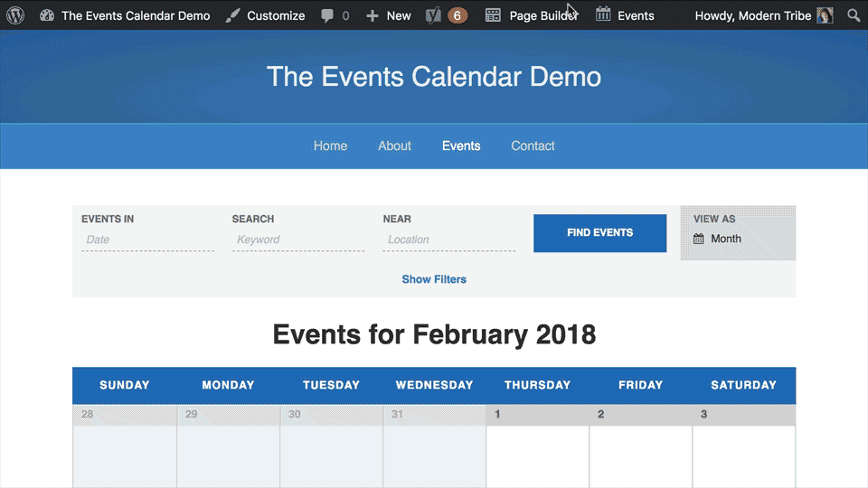Focus the Events In date field
The height and width of the screenshot is (488, 868).
tap(147, 240)
